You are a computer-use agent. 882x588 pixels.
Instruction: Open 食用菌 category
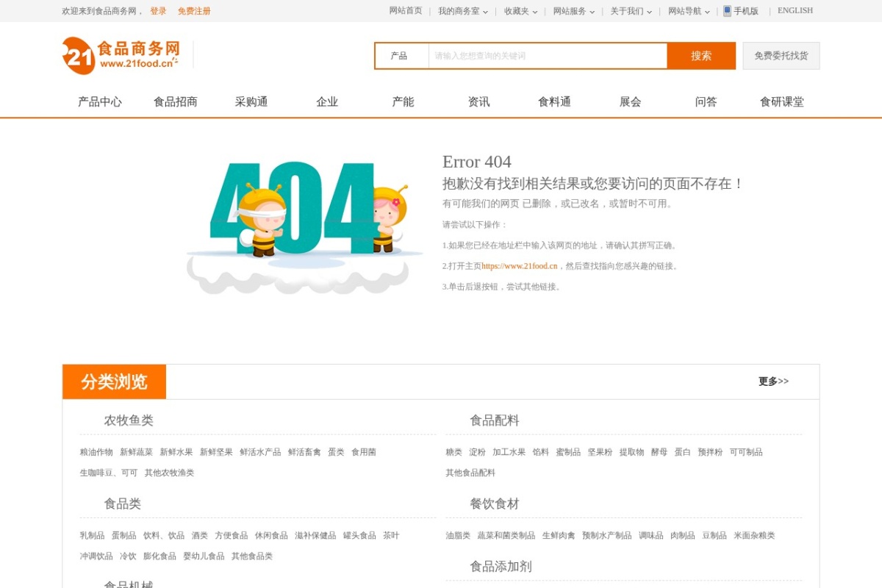click(364, 452)
